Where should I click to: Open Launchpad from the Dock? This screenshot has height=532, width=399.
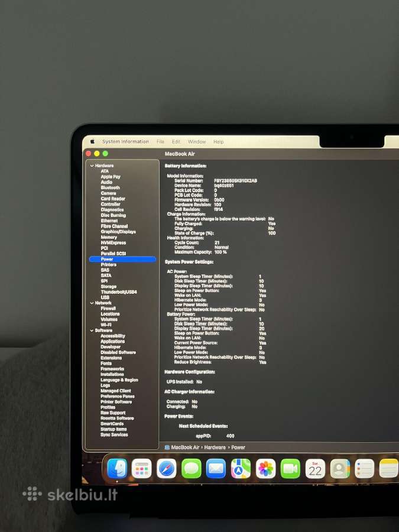141,469
